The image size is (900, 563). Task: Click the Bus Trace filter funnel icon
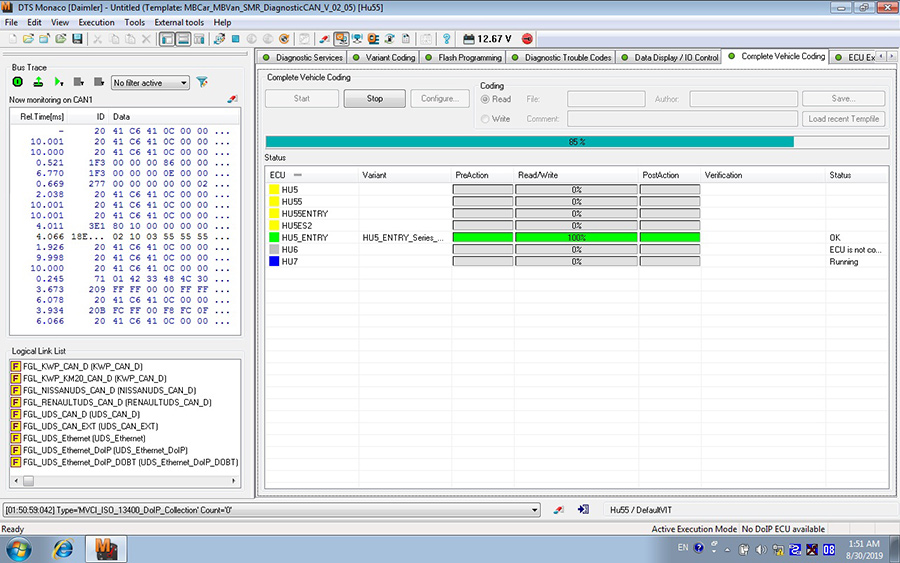pos(202,82)
